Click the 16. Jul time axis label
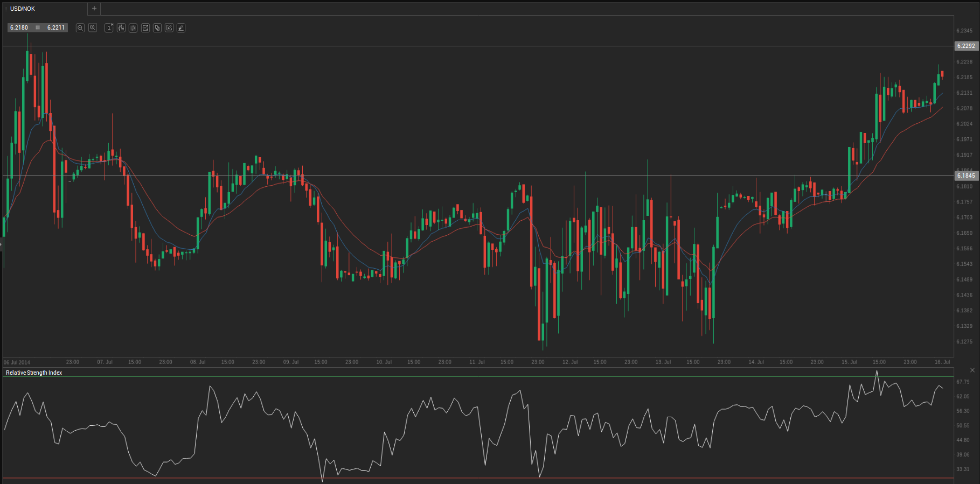The height and width of the screenshot is (484, 980). (x=942, y=362)
